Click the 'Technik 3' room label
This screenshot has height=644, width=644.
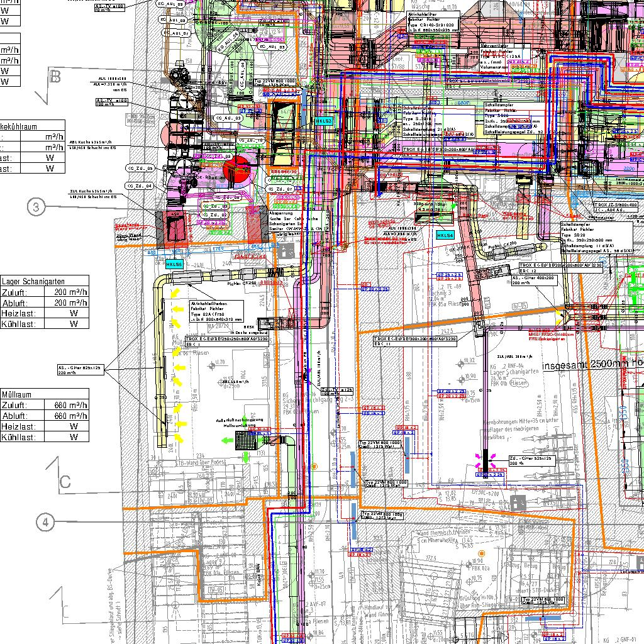(x=440, y=293)
